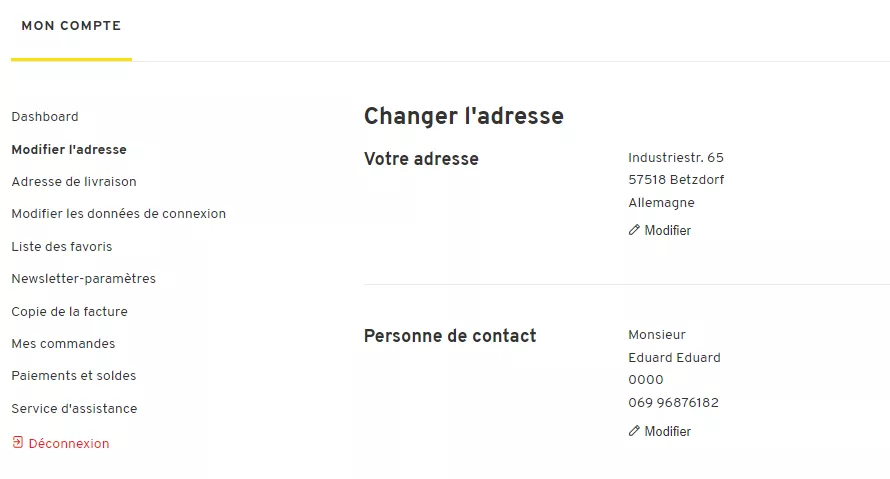
Task: Click Modifier link for contact person
Action: (x=667, y=432)
